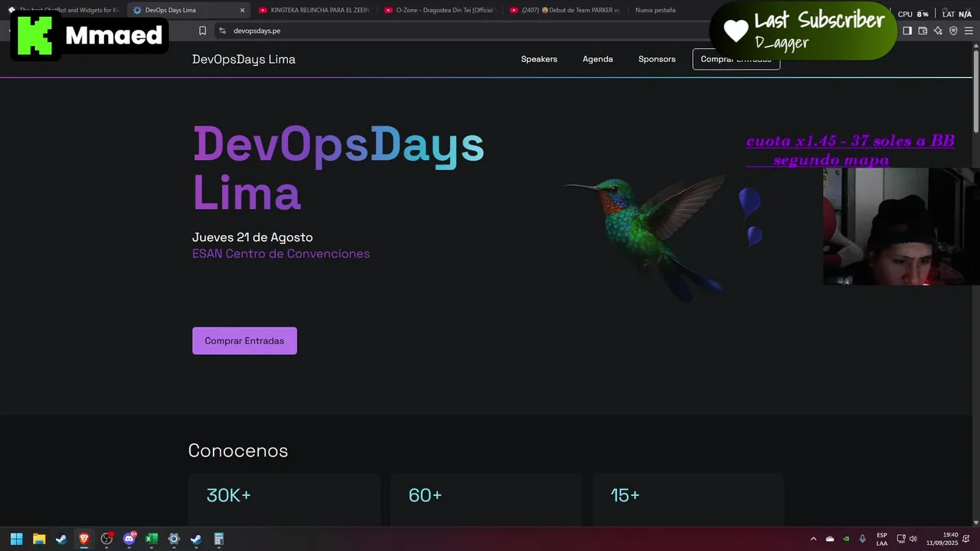Open the Debut de Team PARKER tab

tap(564, 10)
